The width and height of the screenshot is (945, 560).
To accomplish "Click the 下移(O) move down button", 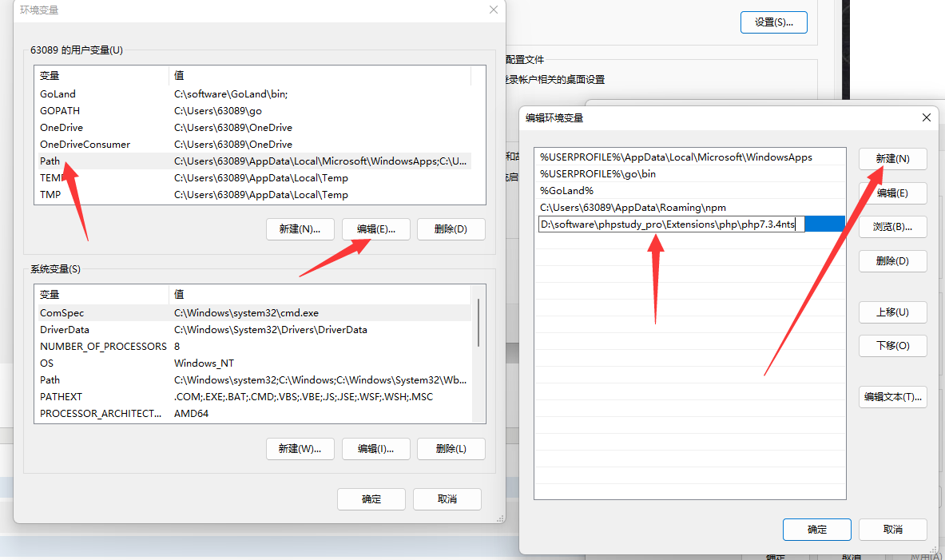I will pyautogui.click(x=892, y=345).
